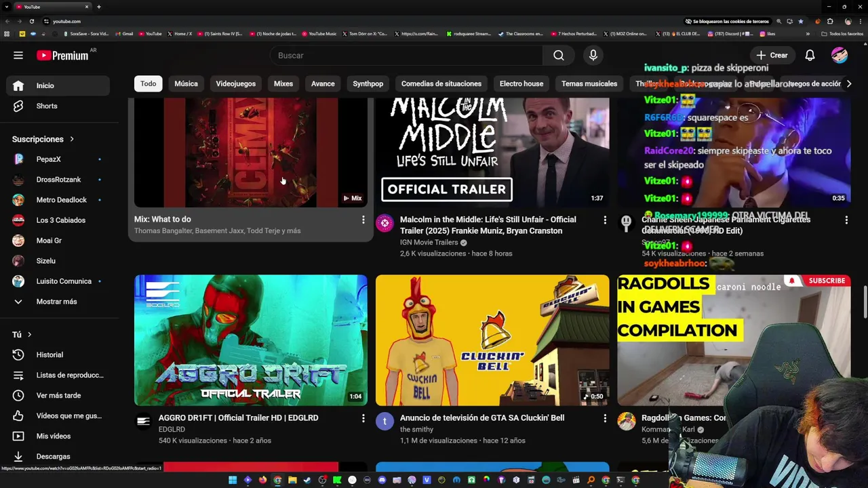Select the Videojuegos chip
Image resolution: width=868 pixels, height=488 pixels.
pyautogui.click(x=235, y=83)
